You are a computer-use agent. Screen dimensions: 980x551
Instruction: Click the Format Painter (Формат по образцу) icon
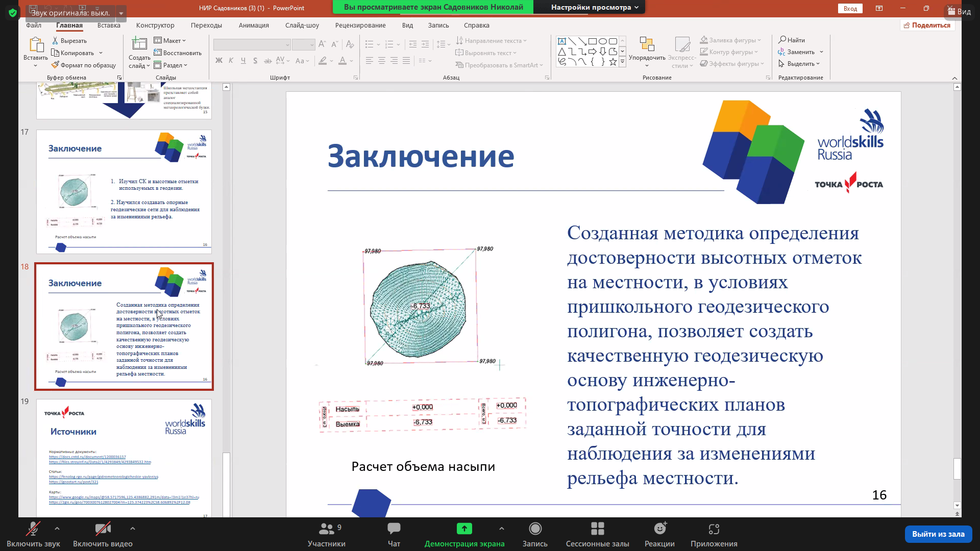click(55, 65)
